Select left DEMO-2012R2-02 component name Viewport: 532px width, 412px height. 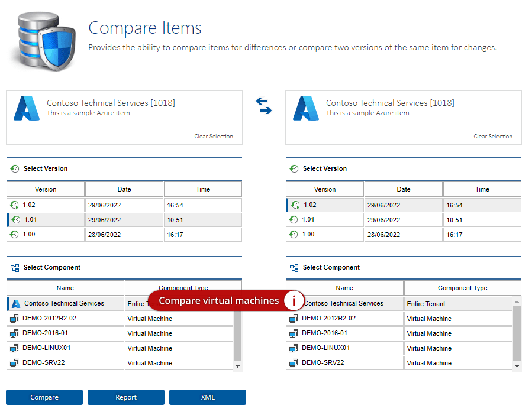[x=50, y=318]
